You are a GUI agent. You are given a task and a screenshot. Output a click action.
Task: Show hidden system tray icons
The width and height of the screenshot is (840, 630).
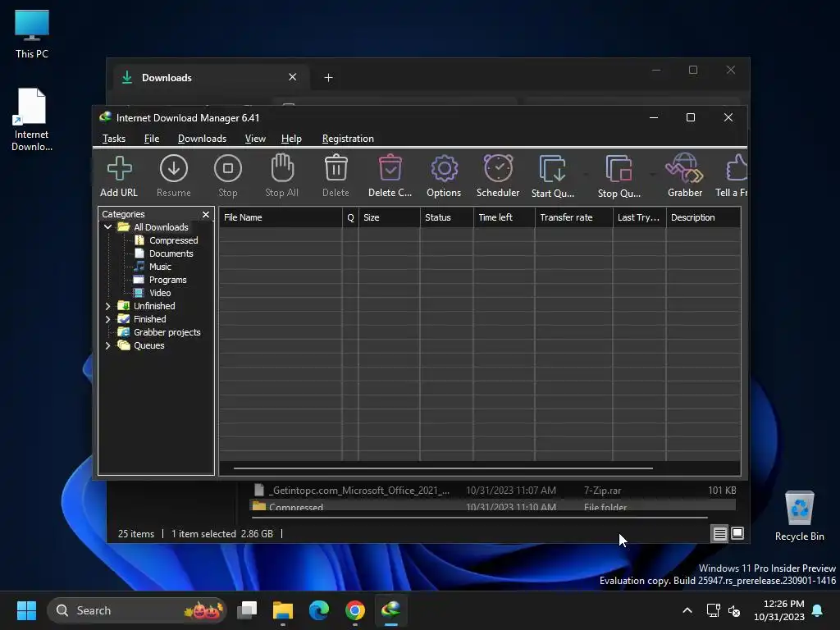(x=687, y=610)
